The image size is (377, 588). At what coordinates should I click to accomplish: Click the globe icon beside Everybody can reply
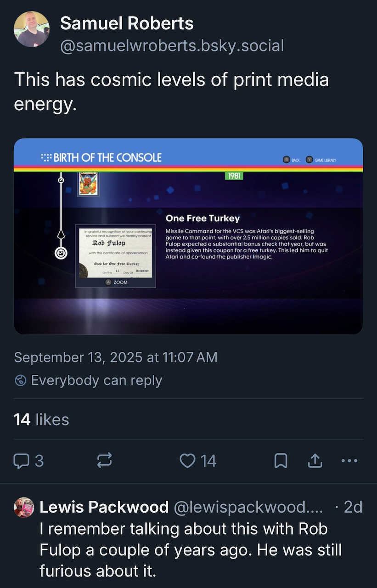[20, 381]
